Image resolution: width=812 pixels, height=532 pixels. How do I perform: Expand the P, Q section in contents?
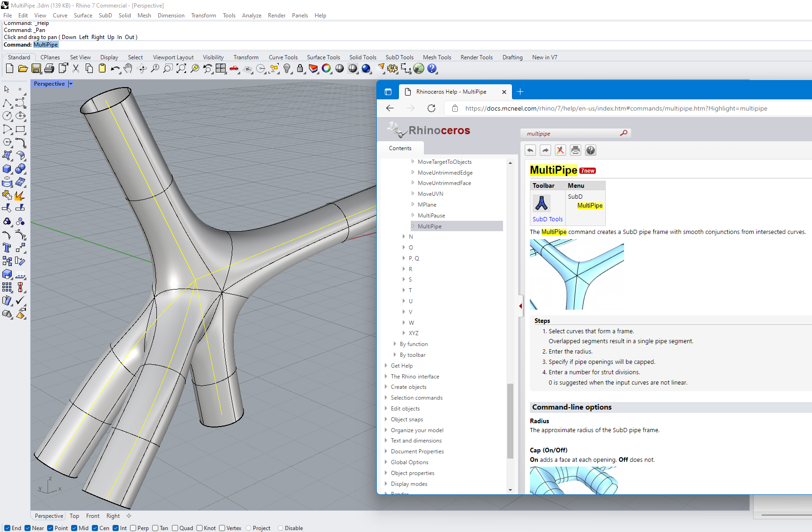tap(404, 258)
